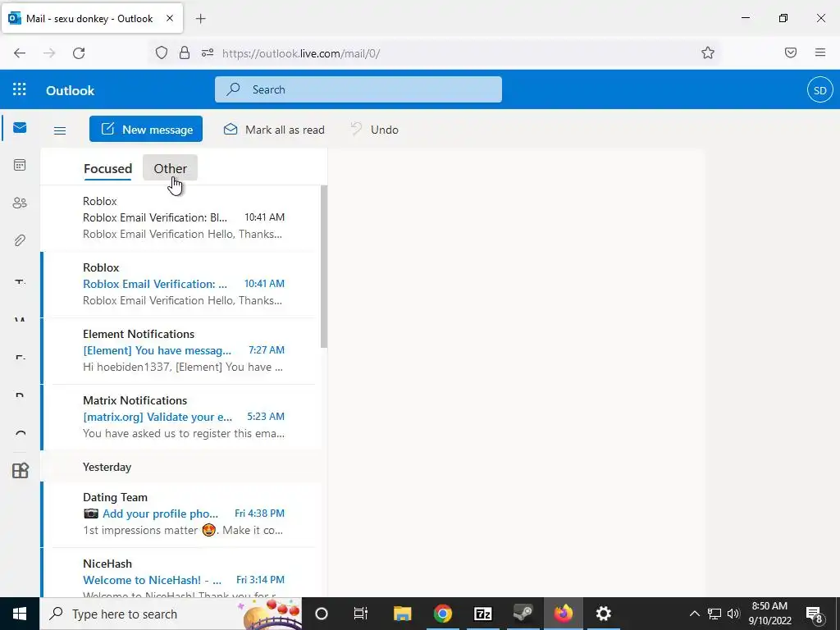Open the network icon in system tray
This screenshot has width=840, height=630.
coord(714,614)
